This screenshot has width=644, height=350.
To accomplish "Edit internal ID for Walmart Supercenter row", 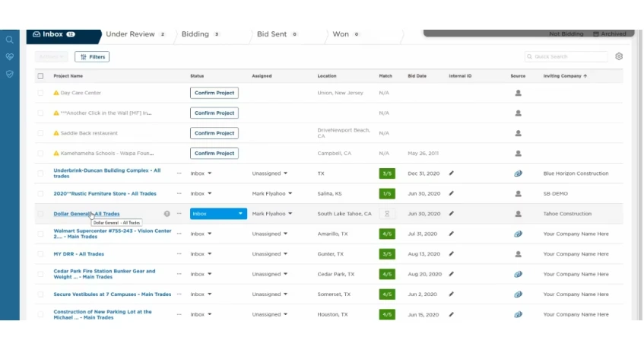I will pyautogui.click(x=451, y=234).
